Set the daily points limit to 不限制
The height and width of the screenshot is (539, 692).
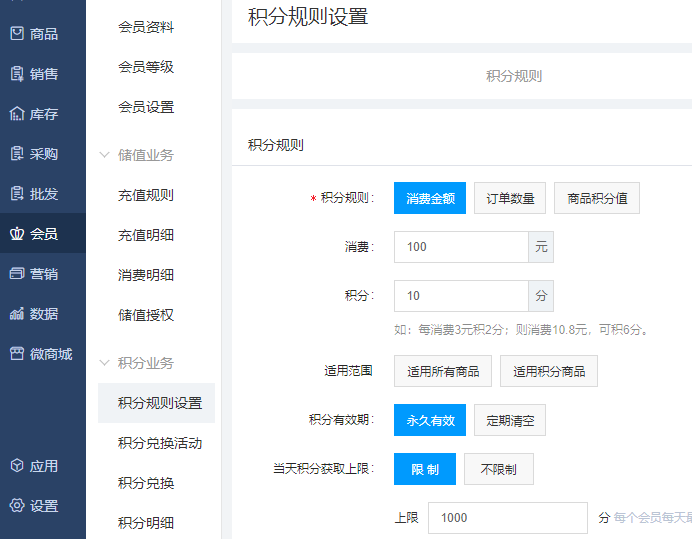point(498,469)
